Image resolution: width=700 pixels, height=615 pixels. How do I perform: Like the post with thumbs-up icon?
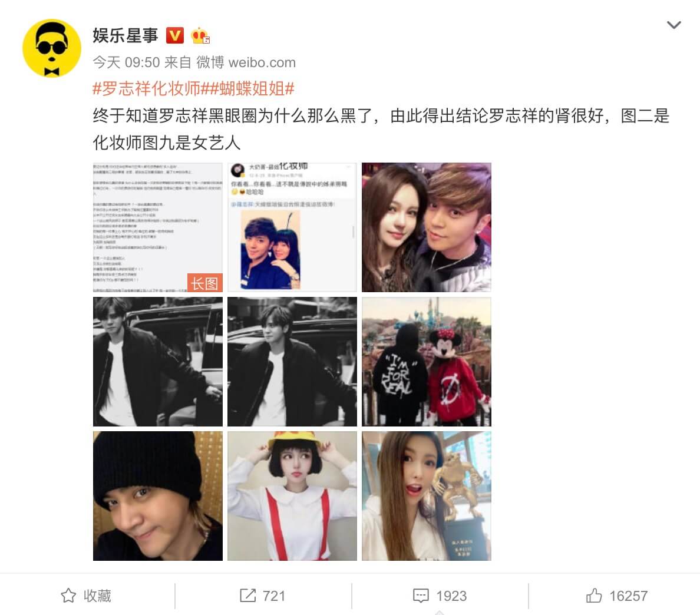tap(594, 596)
